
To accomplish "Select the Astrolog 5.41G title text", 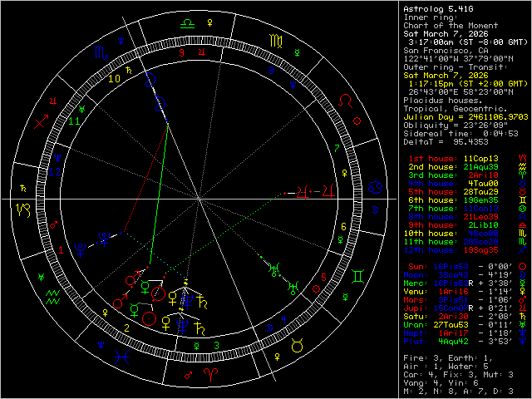I will pyautogui.click(x=433, y=7).
